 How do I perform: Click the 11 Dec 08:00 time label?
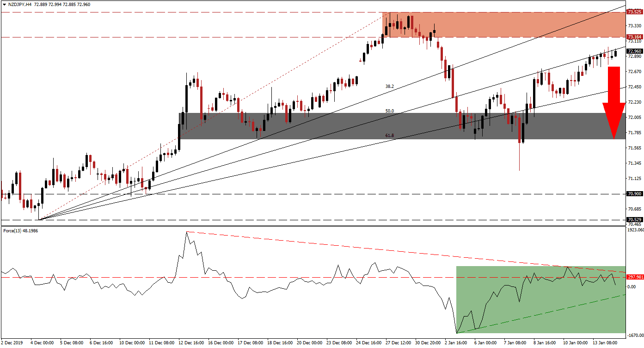point(162,343)
